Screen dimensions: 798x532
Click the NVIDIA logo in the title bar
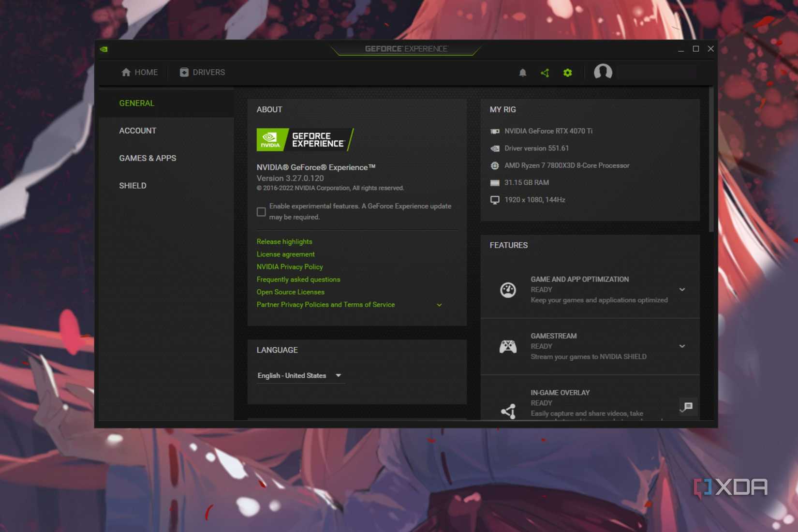[103, 49]
